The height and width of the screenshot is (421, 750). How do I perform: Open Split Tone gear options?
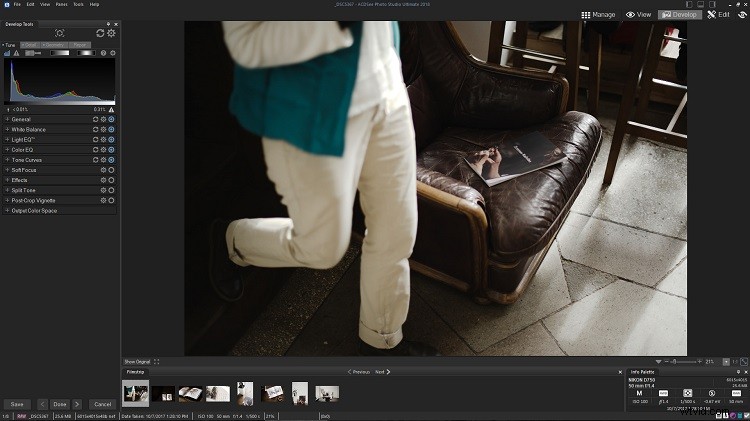coord(103,190)
